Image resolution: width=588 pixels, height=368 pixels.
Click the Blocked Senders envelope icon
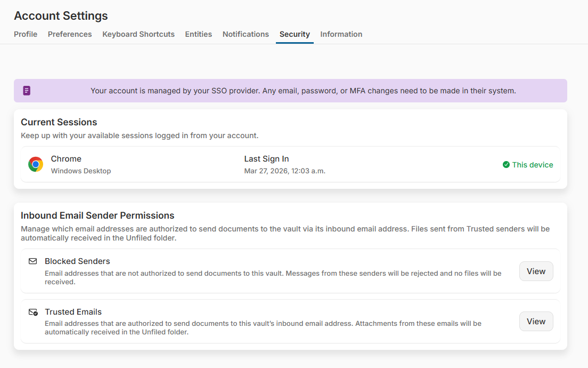(x=33, y=261)
